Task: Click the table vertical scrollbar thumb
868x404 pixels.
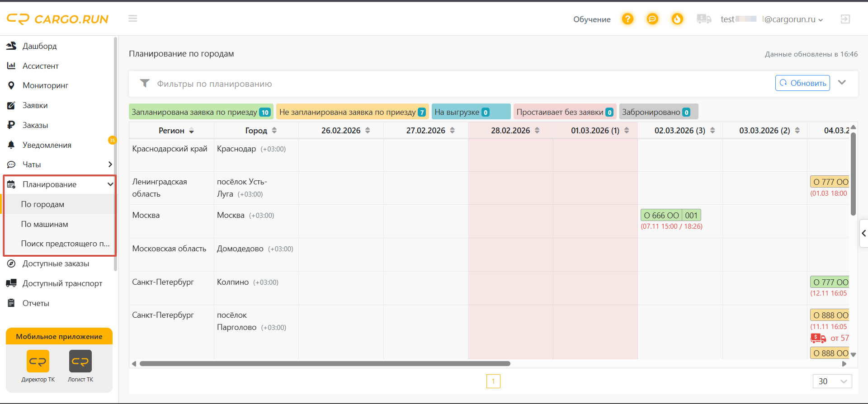Action: click(853, 173)
